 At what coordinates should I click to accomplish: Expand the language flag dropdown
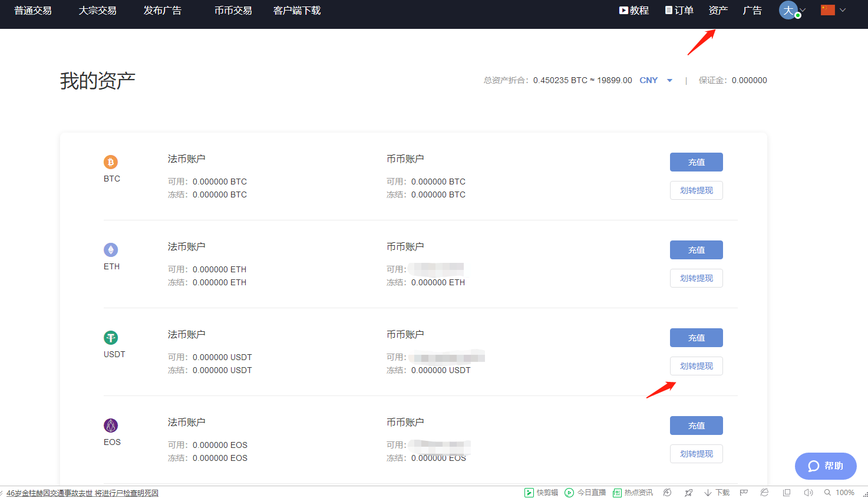(843, 10)
